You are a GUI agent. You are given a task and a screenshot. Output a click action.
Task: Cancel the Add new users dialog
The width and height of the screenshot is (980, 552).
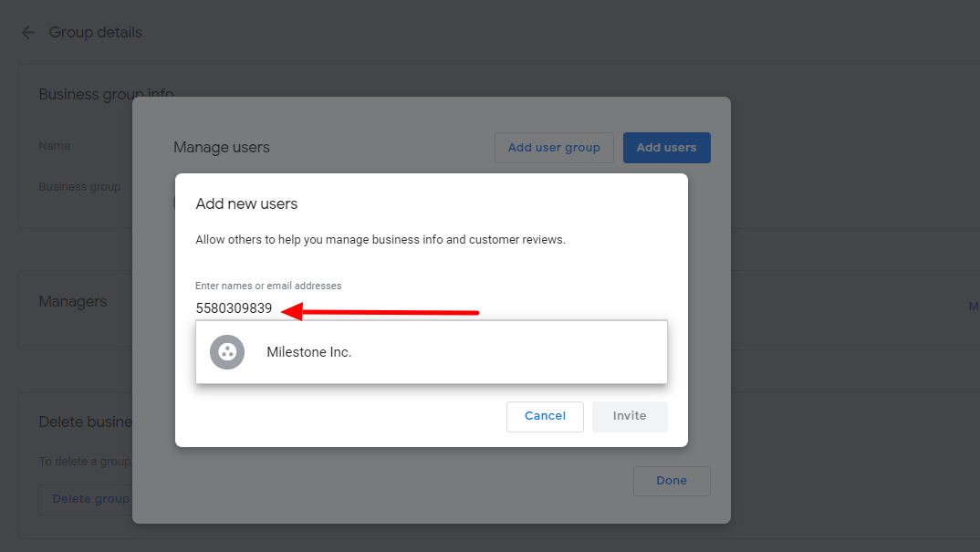point(545,416)
